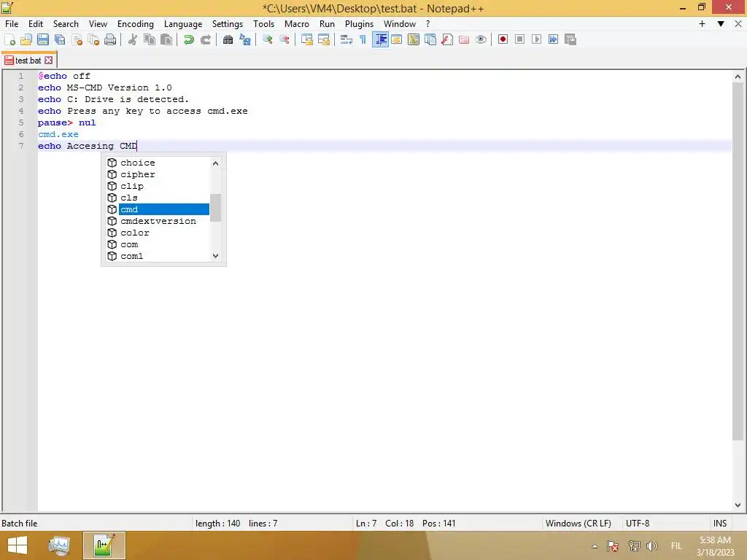Click the user-defined language icon

397,39
